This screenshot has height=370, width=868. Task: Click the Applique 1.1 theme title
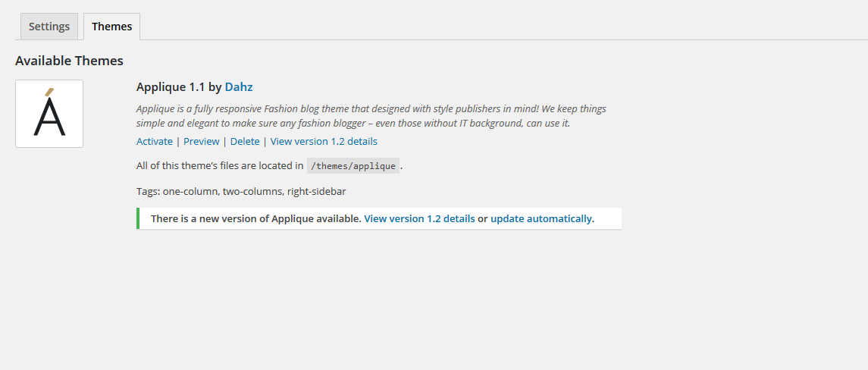(x=171, y=86)
